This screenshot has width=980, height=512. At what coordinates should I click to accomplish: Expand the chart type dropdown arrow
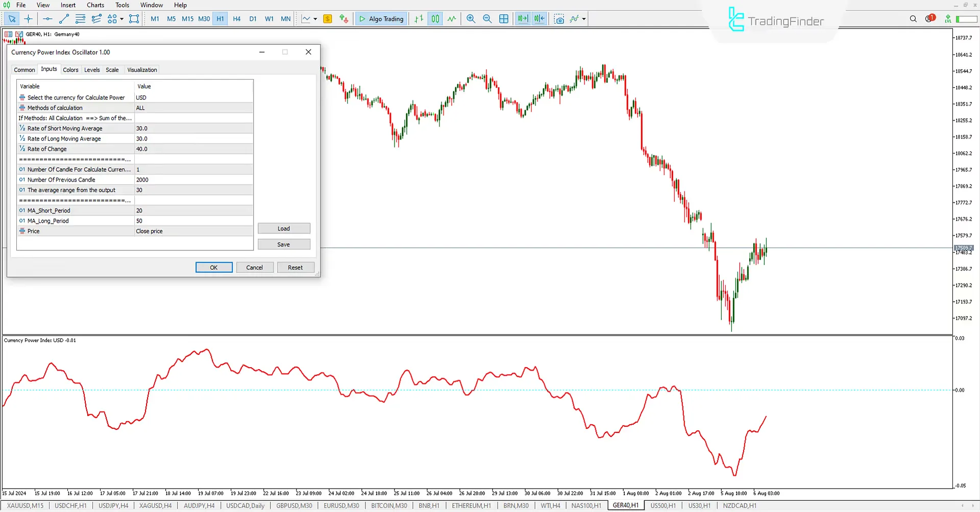tap(315, 19)
